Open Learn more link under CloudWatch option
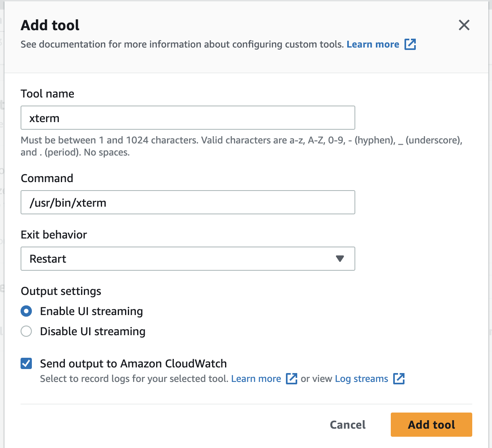The height and width of the screenshot is (448, 492). pos(256,379)
